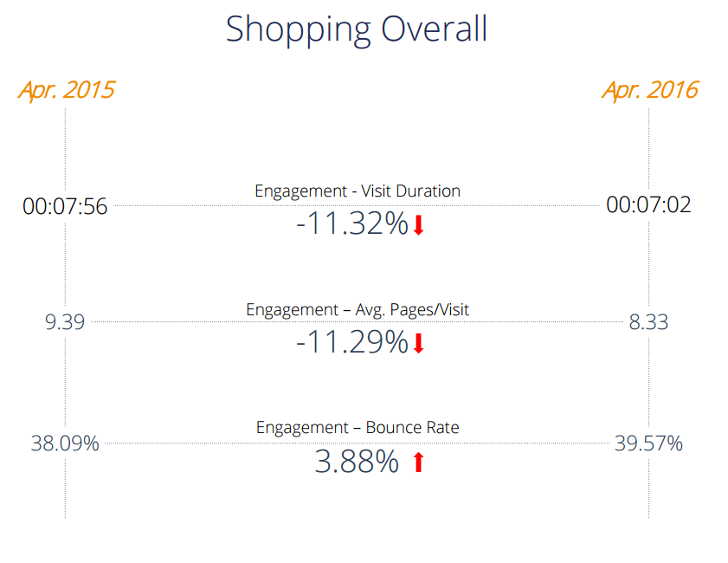Click the red down arrow beside -11.32%

pyautogui.click(x=418, y=225)
